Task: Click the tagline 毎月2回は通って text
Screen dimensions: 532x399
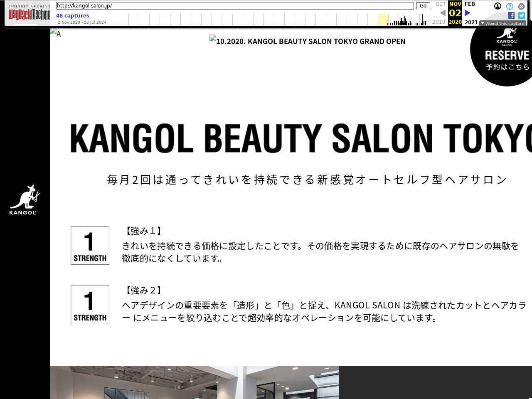Action: [308, 180]
